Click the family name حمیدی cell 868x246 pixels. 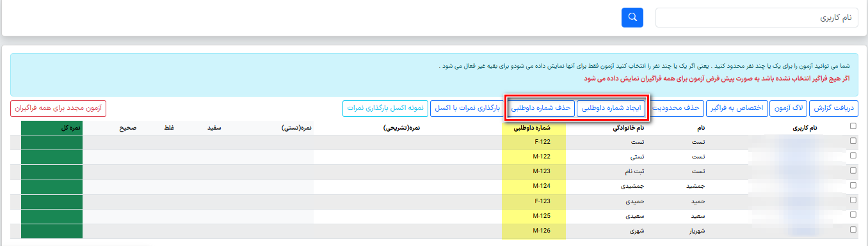pos(634,201)
